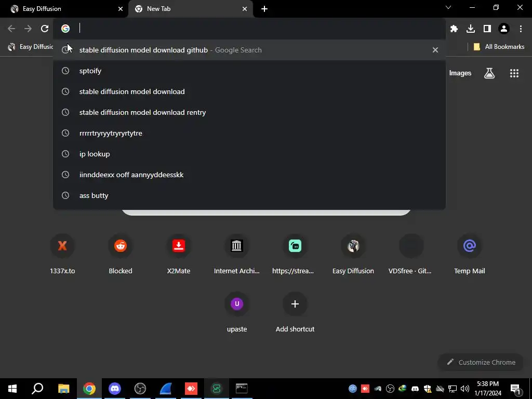The width and height of the screenshot is (532, 399).
Task: Open Windows taskbar search
Action: 37,389
